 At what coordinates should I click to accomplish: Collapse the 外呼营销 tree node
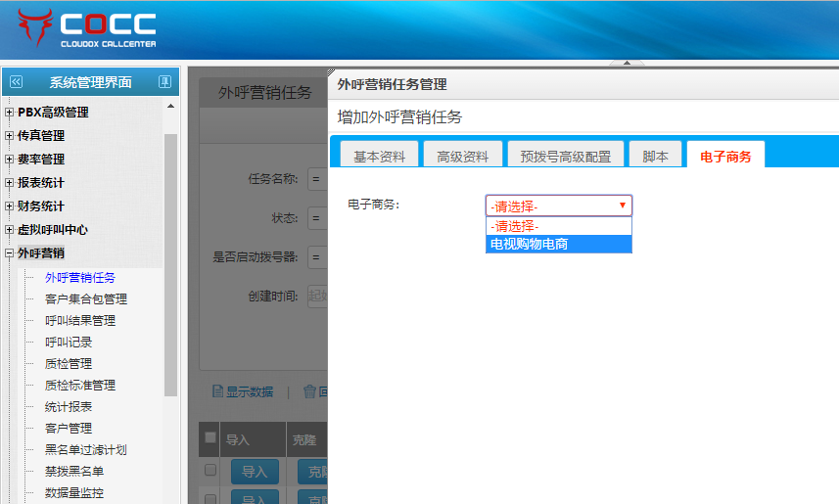10,253
